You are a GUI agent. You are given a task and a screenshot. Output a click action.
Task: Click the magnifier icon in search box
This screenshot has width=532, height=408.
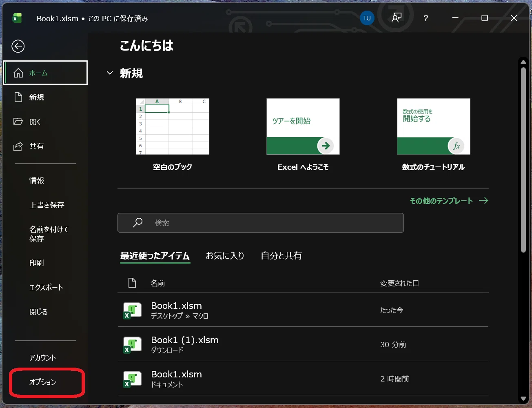tap(137, 222)
